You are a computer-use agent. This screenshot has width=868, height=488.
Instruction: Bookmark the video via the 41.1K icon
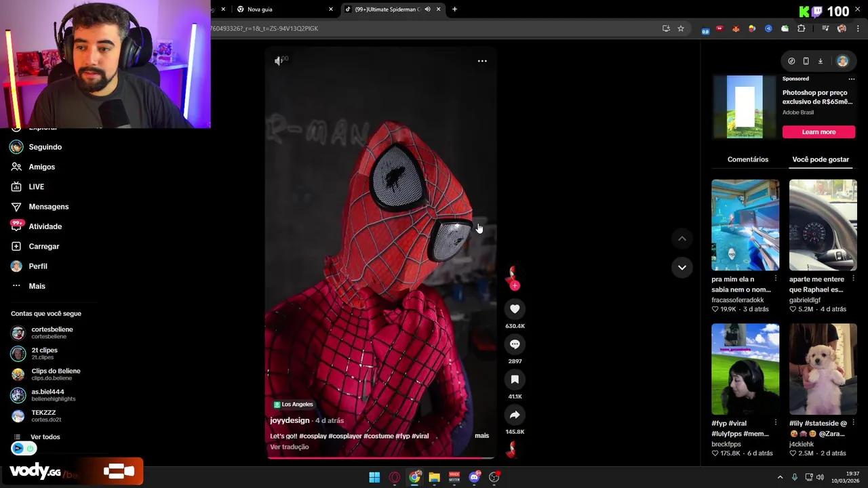[x=515, y=380]
